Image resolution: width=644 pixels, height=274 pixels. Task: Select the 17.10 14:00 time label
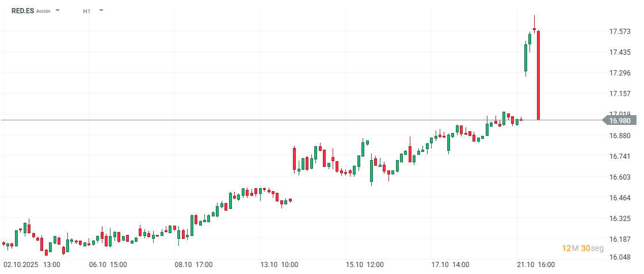[x=451, y=265]
